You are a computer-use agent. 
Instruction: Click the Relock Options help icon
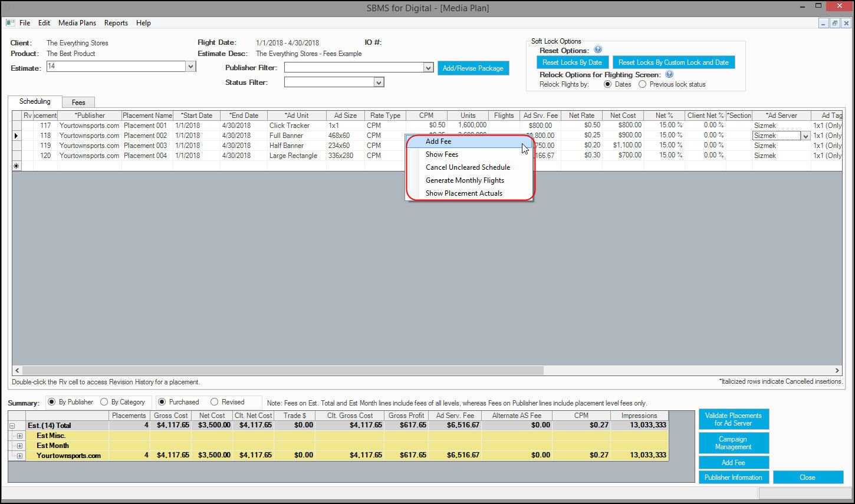point(669,74)
